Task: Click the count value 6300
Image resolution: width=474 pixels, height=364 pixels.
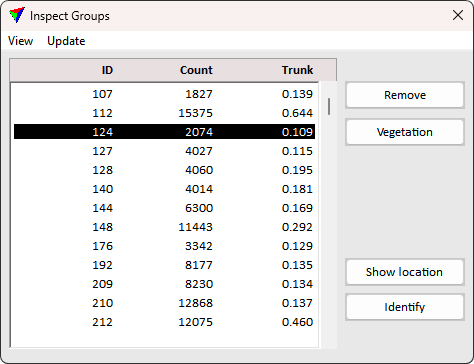Action: click(199, 208)
